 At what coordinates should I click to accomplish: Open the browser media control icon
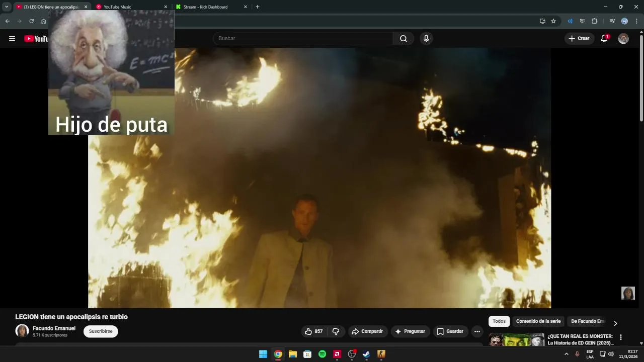coord(612,21)
